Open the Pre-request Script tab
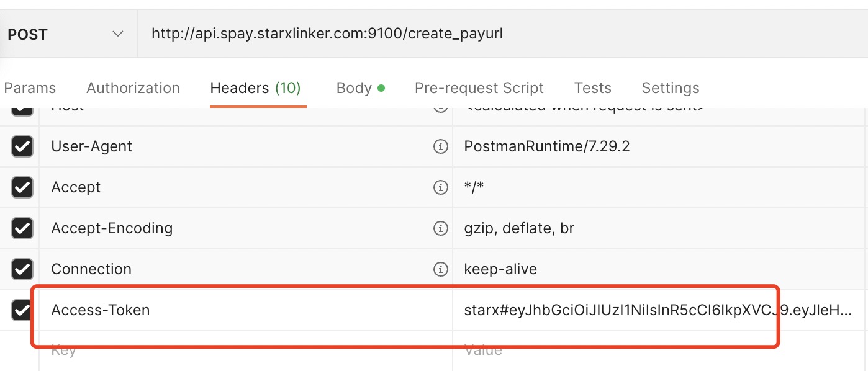868x371 pixels. click(x=479, y=88)
